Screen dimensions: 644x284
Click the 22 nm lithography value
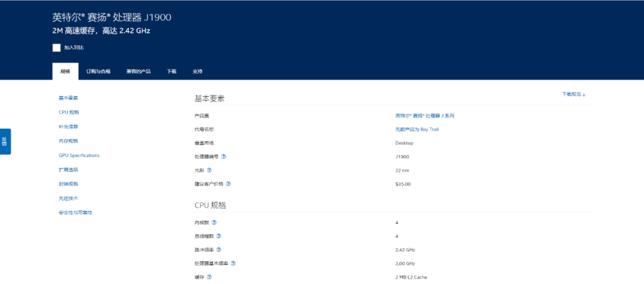[x=402, y=171]
